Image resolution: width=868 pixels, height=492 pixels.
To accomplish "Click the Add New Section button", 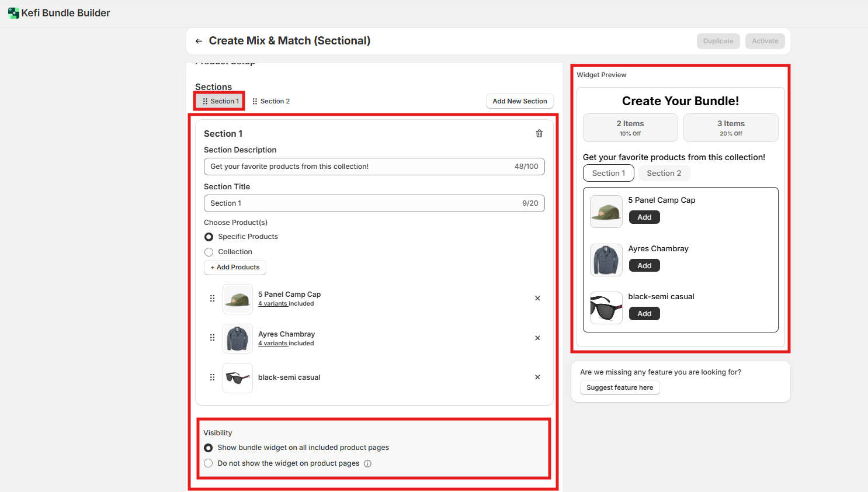I will tap(519, 101).
